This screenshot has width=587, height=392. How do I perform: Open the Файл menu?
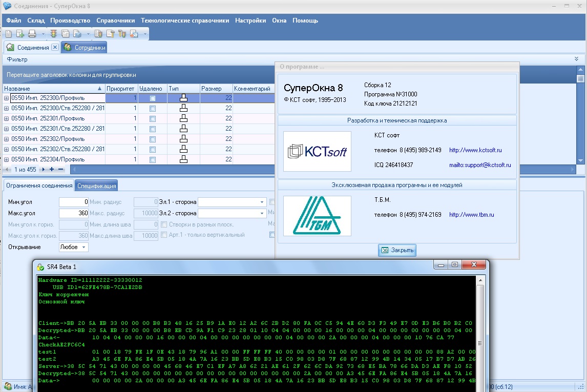[x=14, y=20]
